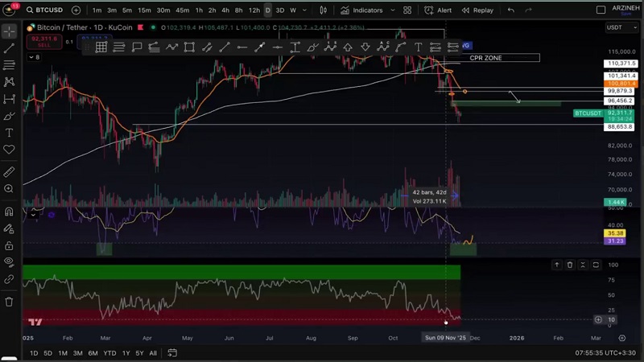Image resolution: width=644 pixels, height=362 pixels.
Task: Toggle the lock all drawings icon
Action: 10,245
